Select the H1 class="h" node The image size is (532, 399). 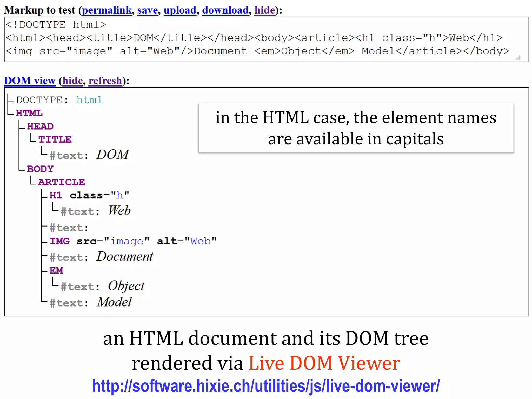[x=89, y=196]
